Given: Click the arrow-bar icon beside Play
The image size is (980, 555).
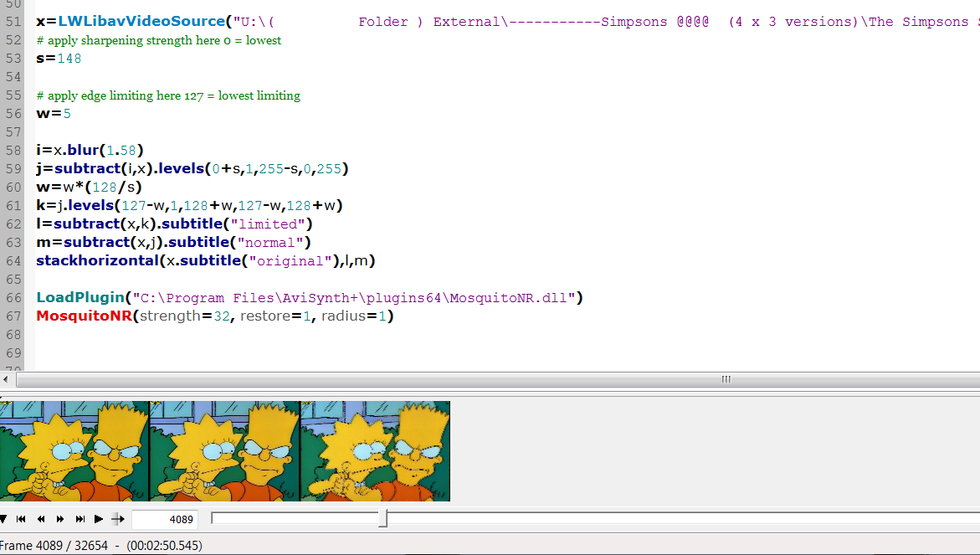Looking at the screenshot, I should point(117,519).
